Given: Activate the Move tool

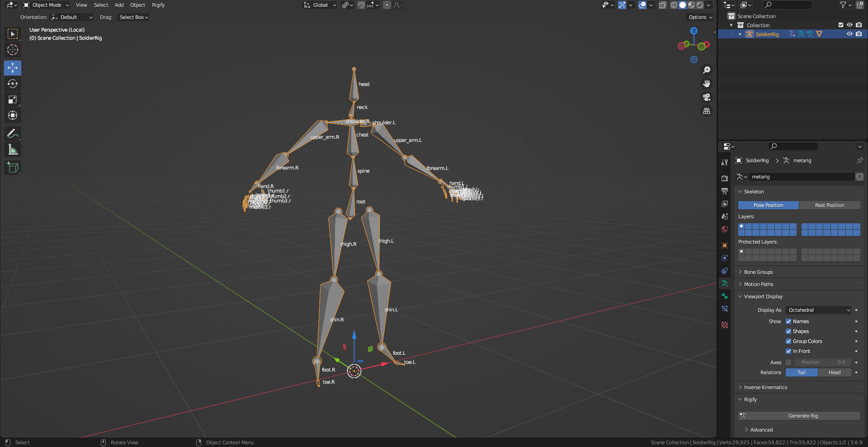Looking at the screenshot, I should (x=13, y=68).
